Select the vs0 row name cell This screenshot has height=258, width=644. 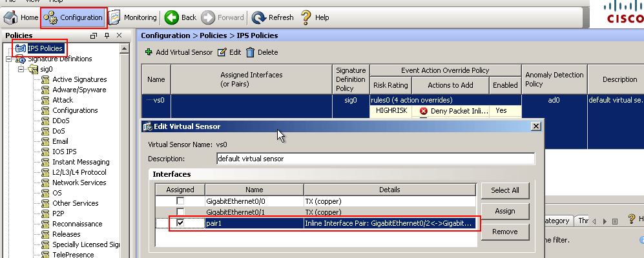pyautogui.click(x=156, y=100)
